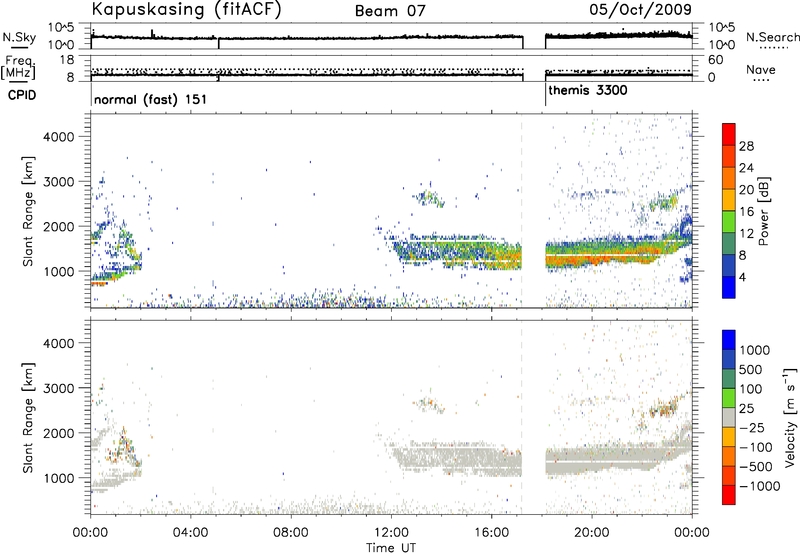Click the '60' tick on the Nave axis

(x=716, y=60)
